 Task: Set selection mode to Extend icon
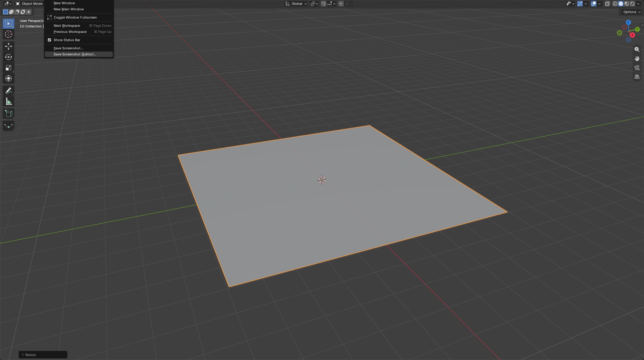[11, 12]
